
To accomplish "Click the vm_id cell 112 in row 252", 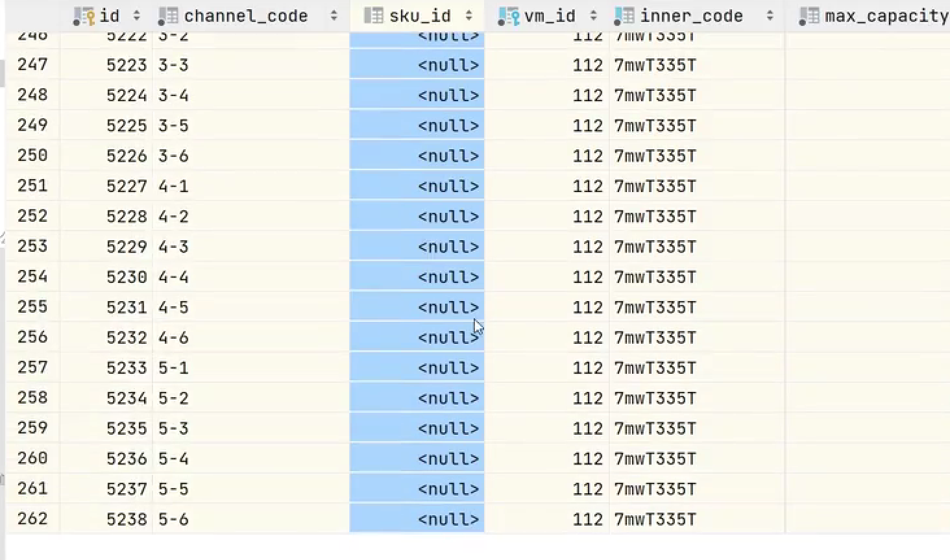I will point(547,216).
